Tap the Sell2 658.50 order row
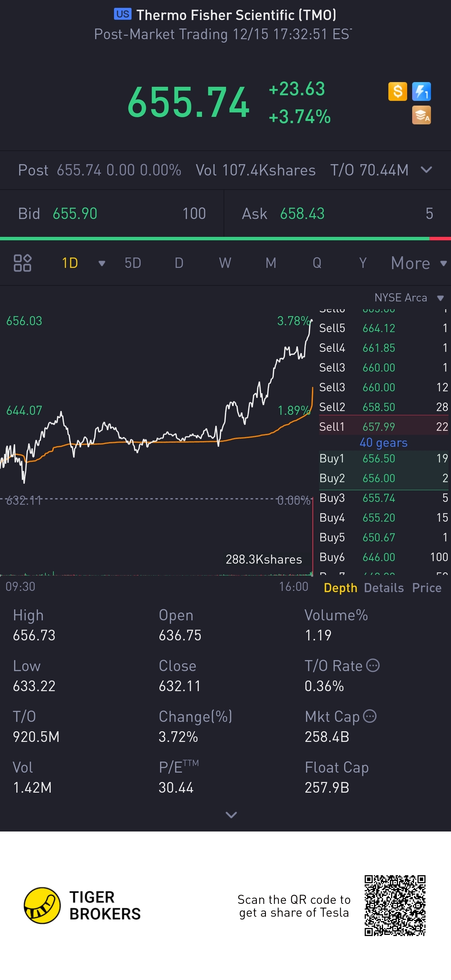Image resolution: width=451 pixels, height=980 pixels. 384,407
